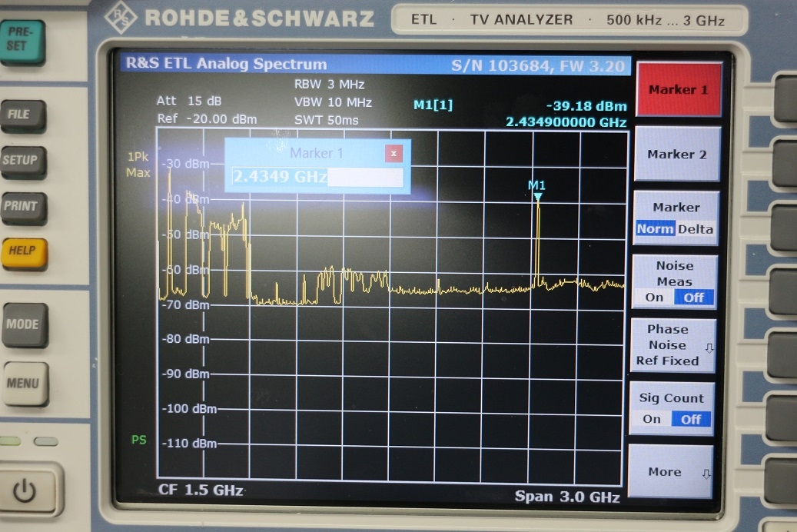Push hardware key beside Noise Meas softkey
Viewport: 797px width, 532px height.
[782, 291]
